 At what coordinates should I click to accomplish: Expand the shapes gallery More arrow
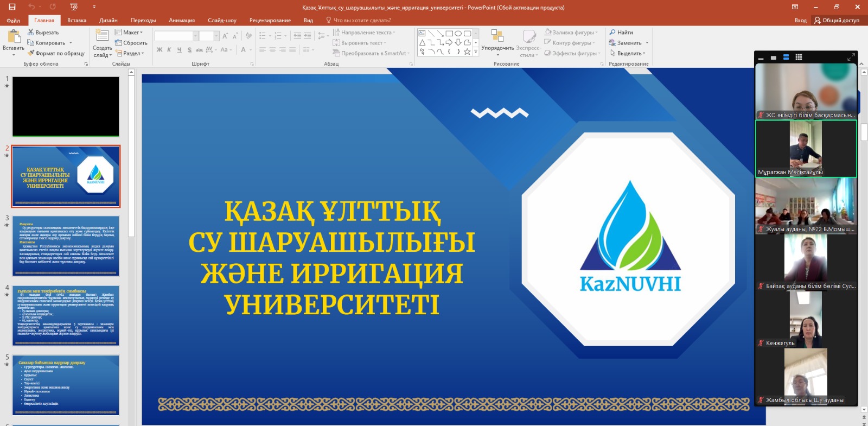pyautogui.click(x=476, y=52)
